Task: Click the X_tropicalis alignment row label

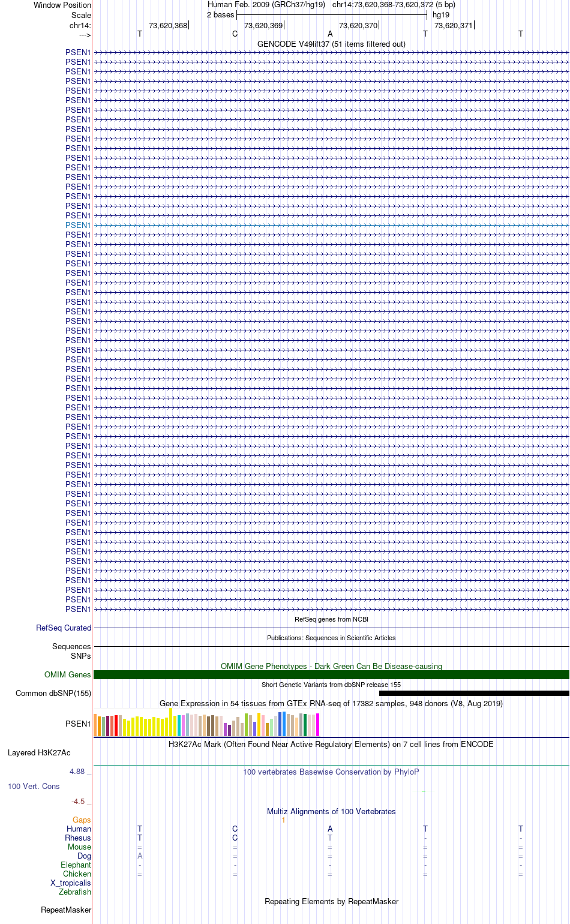Action: [71, 883]
